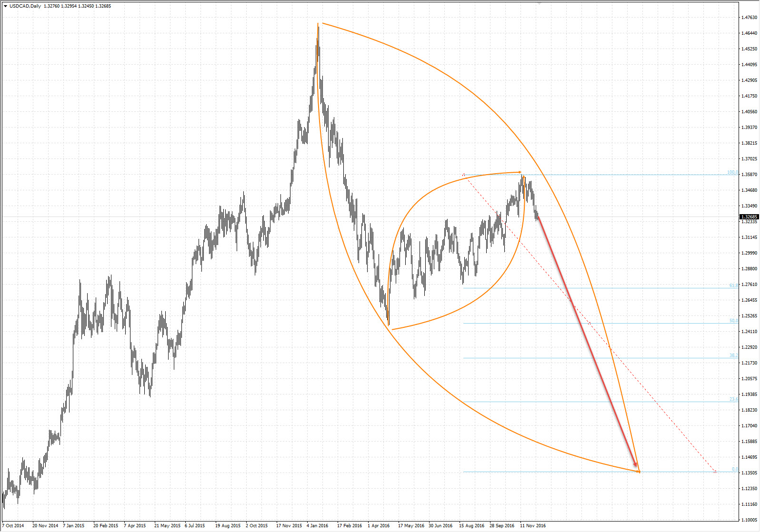Click the small orange arrowhead at the November 2016 peak

pyautogui.click(x=520, y=172)
